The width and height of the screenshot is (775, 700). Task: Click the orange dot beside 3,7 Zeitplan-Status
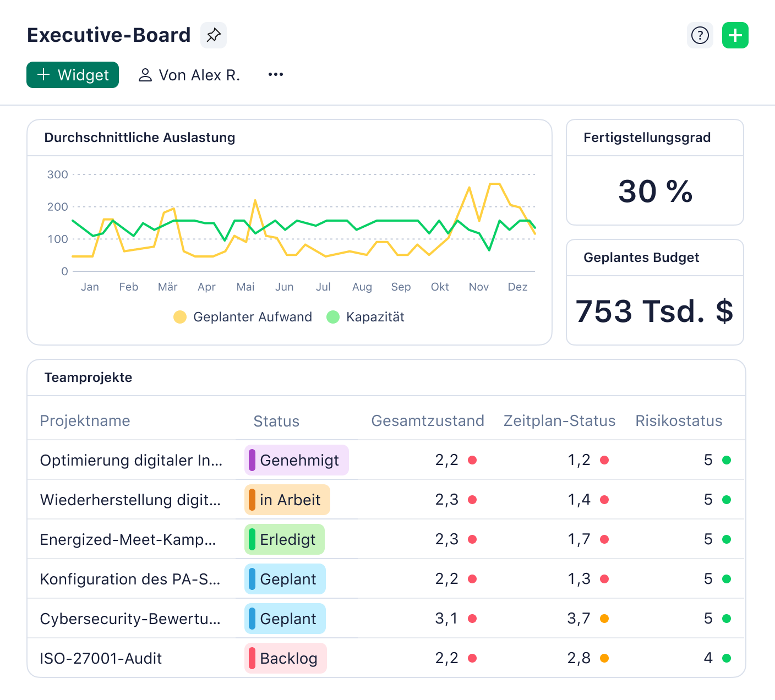click(x=604, y=619)
